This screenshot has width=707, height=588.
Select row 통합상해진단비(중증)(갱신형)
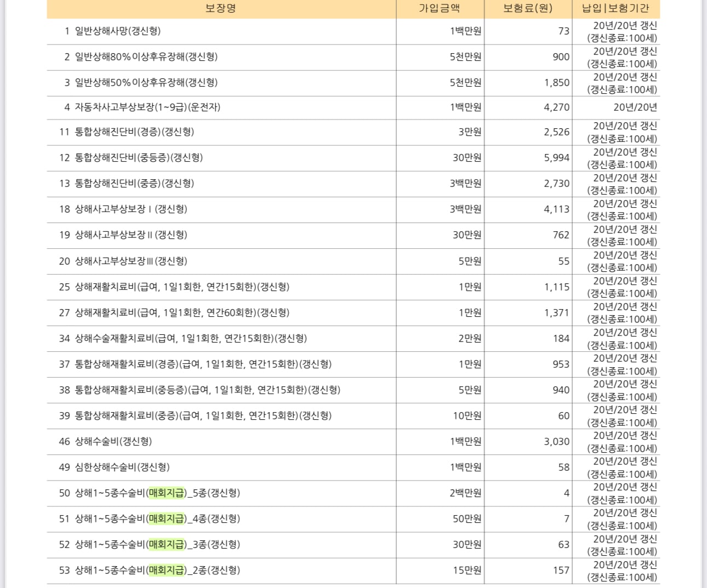[x=353, y=184]
